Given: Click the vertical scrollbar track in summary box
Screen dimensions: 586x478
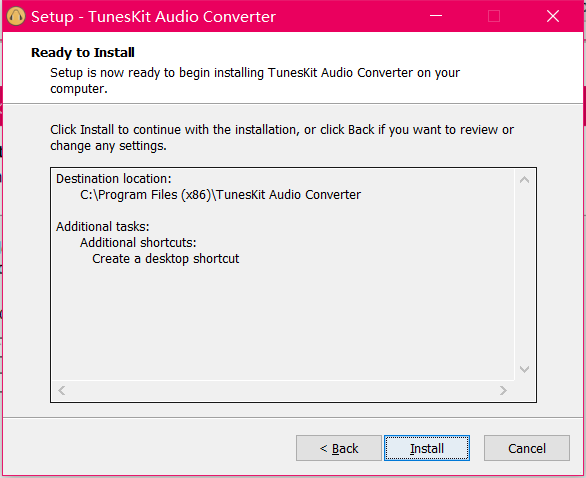Looking at the screenshot, I should tap(524, 274).
